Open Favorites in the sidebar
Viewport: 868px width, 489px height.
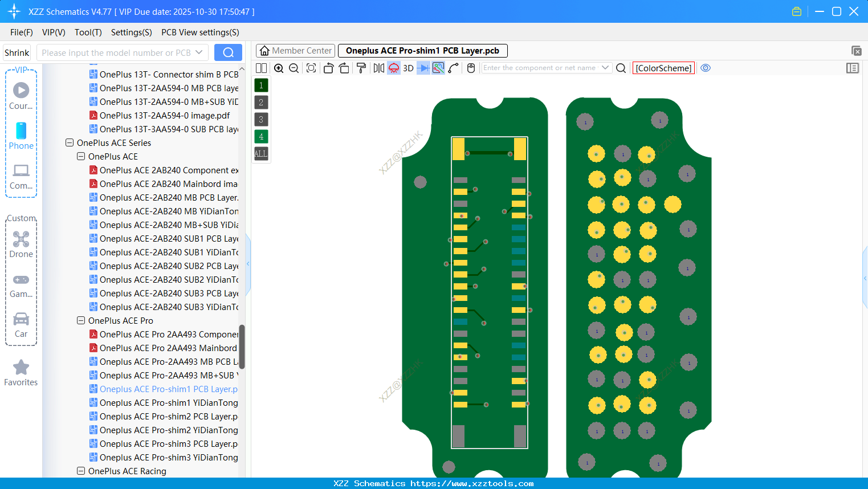tap(21, 373)
